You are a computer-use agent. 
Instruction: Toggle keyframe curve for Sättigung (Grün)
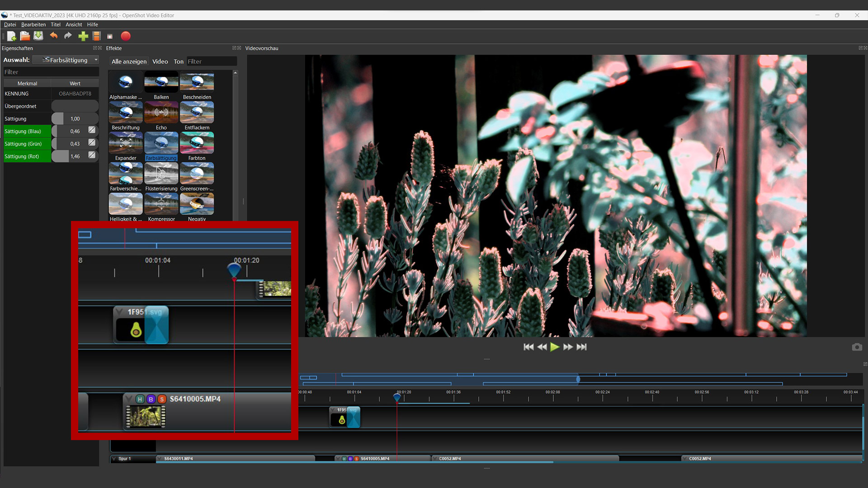click(x=92, y=143)
